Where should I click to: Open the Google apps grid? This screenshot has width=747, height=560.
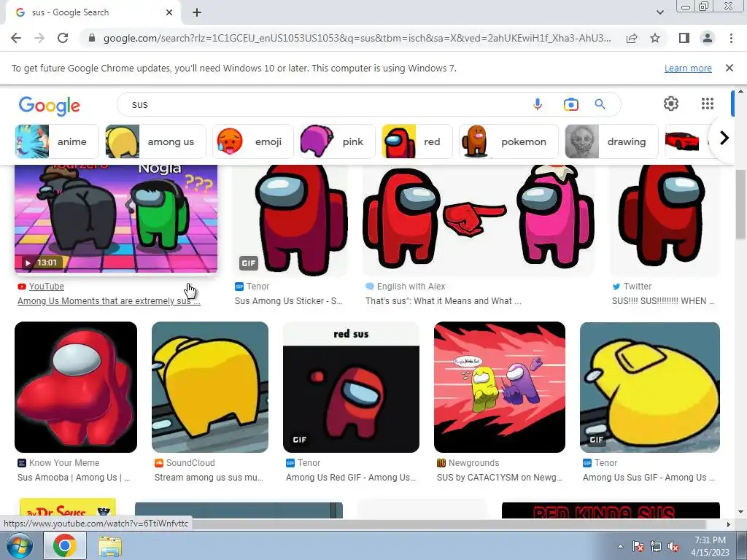[x=708, y=104]
